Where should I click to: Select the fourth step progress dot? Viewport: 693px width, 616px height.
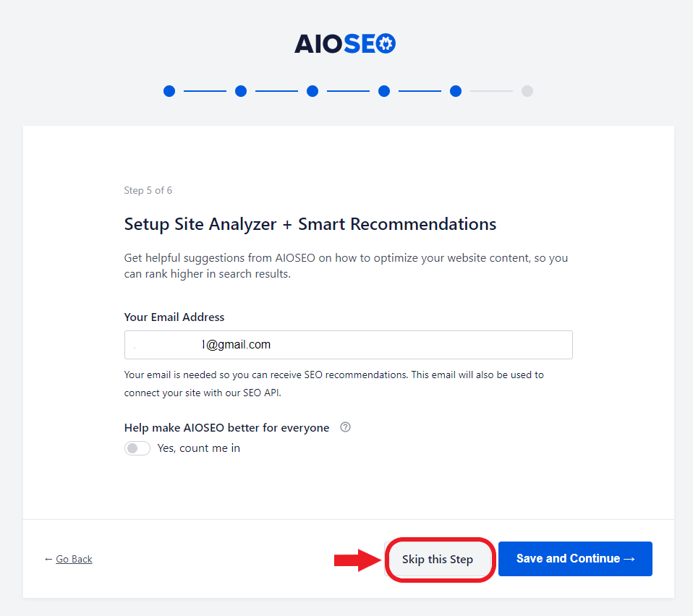coord(384,91)
